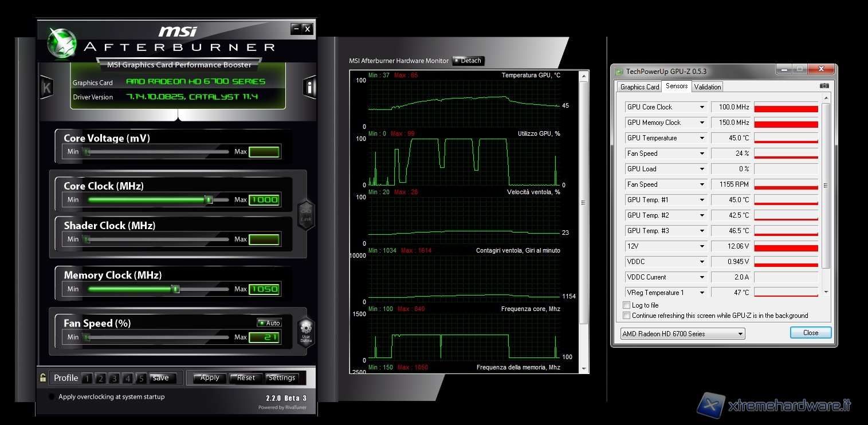Minimize the MSI Afterburner window
The width and height of the screenshot is (868, 425).
pos(296,29)
